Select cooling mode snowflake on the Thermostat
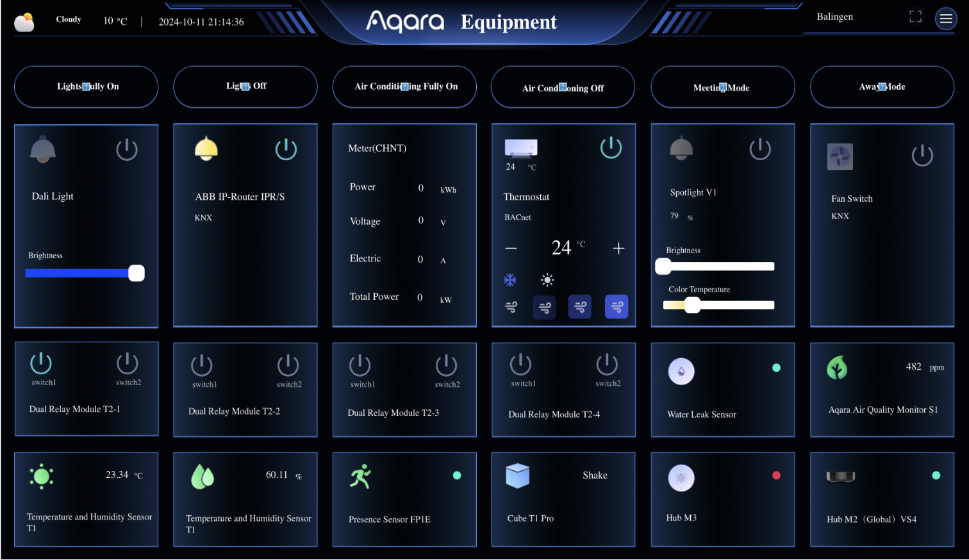Viewport: 969px width, 560px height. click(x=509, y=280)
